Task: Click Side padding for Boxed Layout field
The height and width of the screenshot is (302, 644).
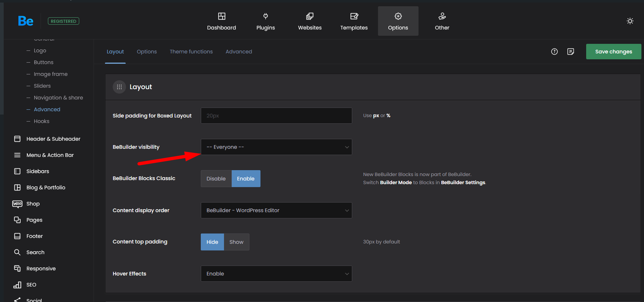Action: [x=276, y=116]
